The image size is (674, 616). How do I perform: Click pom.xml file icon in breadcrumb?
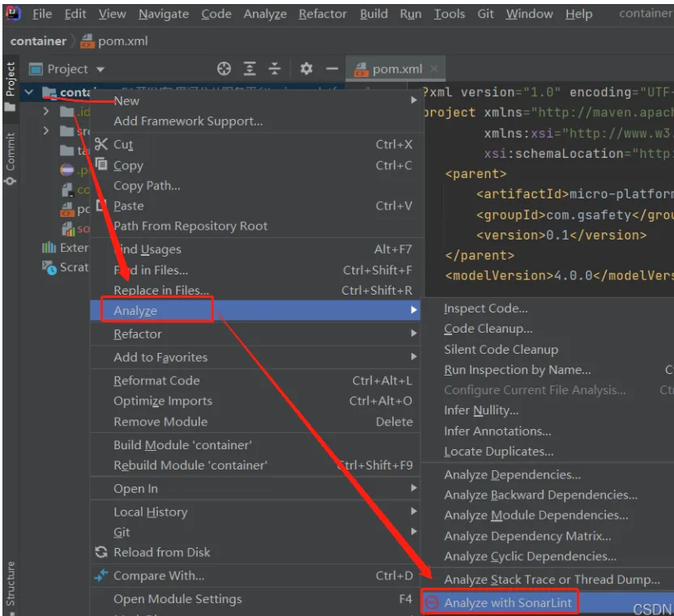[87, 41]
